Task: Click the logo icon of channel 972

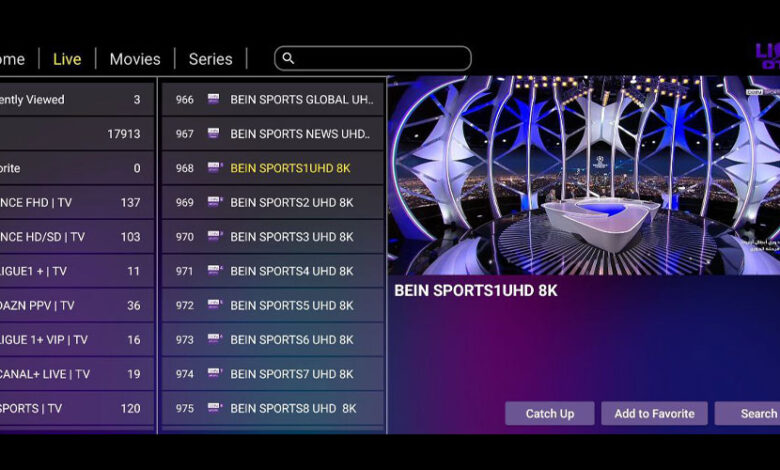Action: coord(214,305)
